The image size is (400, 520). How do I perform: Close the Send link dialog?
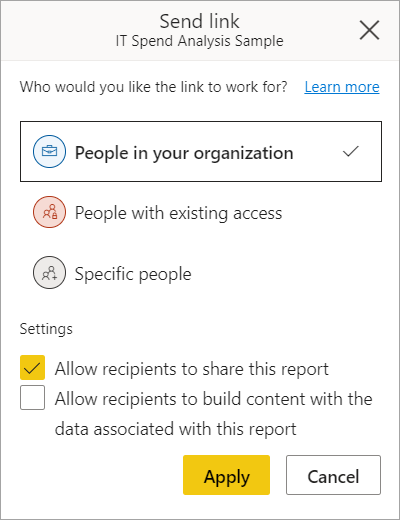click(x=369, y=30)
